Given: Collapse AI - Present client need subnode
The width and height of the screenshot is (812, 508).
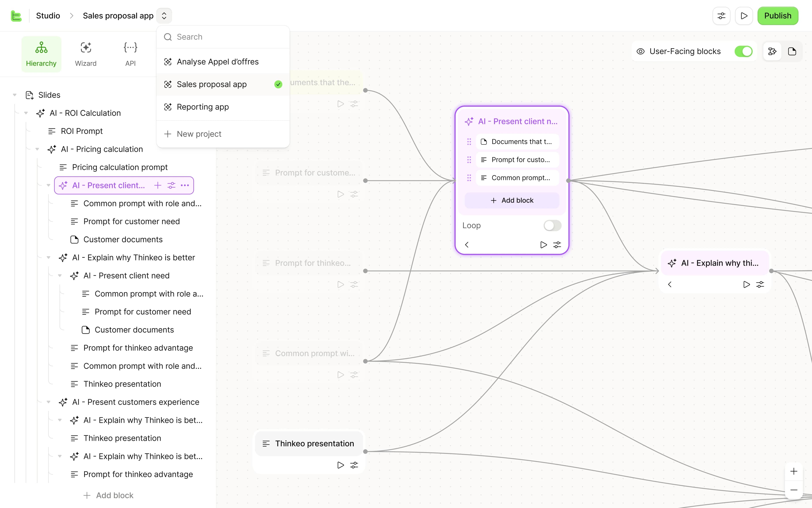Looking at the screenshot, I should point(60,276).
